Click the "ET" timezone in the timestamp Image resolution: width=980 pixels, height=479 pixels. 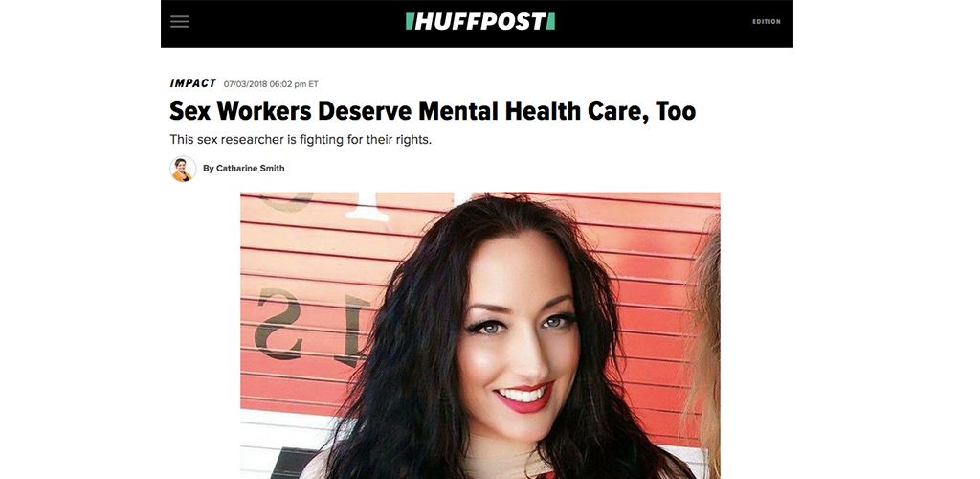tap(313, 83)
